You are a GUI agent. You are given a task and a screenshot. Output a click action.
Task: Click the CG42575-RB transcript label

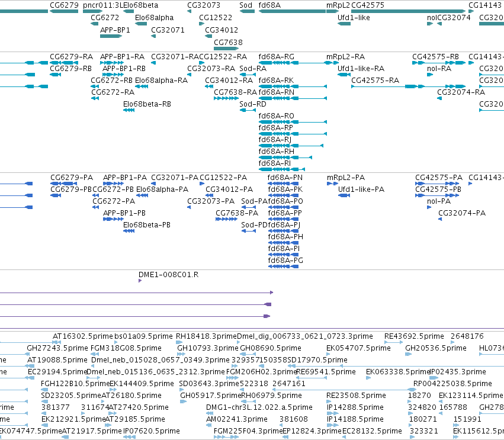tap(435, 57)
